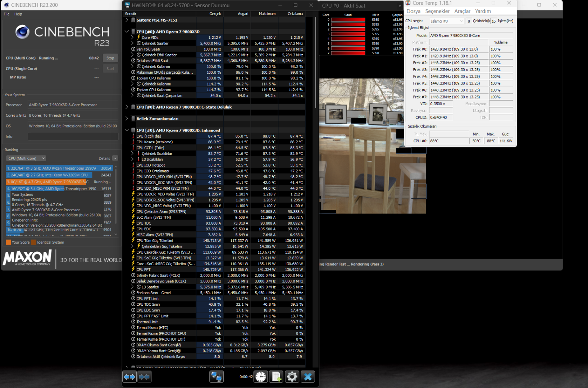Click the HWiNFO sensor list vertical scrollbar
The width and height of the screenshot is (588, 388).
coord(316,63)
